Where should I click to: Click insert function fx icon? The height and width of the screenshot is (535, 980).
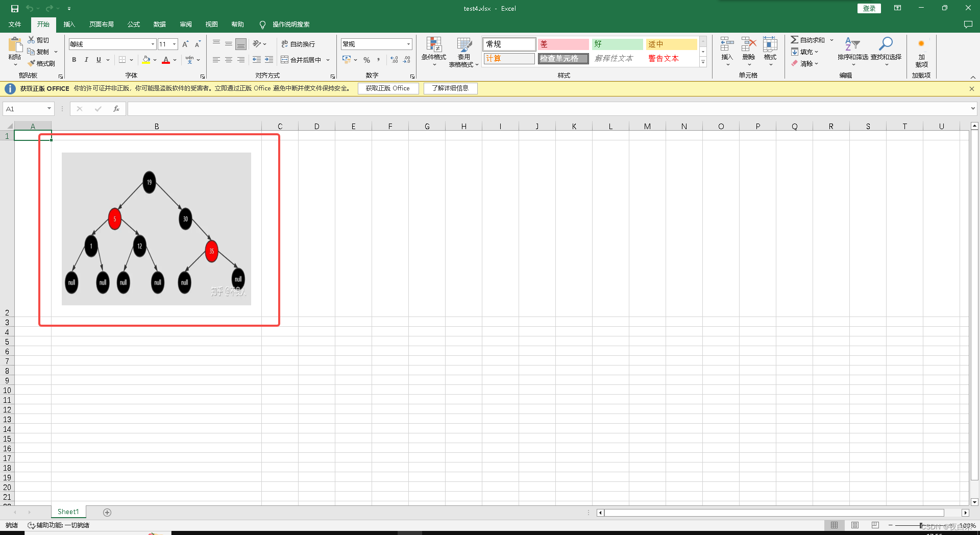116,109
